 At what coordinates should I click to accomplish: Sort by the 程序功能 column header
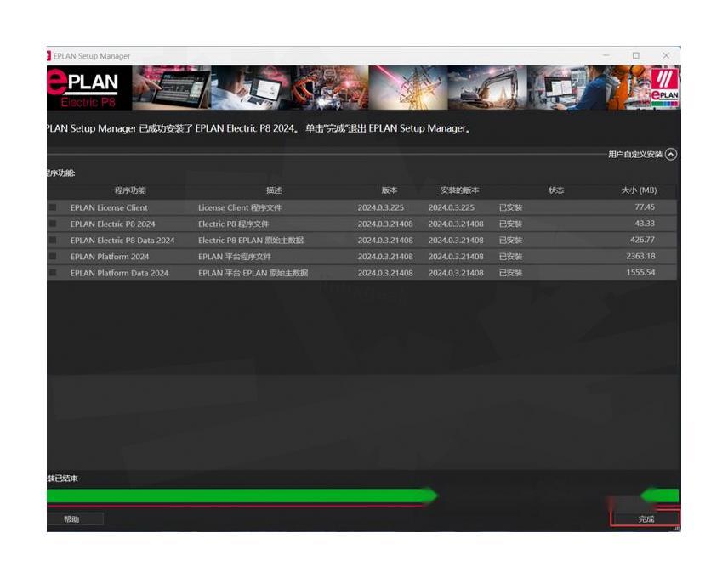[130, 190]
